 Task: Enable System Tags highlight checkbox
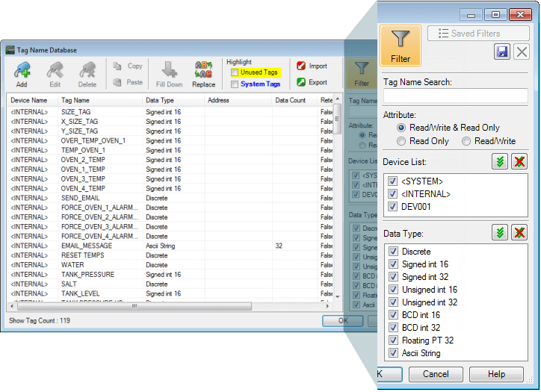point(235,84)
